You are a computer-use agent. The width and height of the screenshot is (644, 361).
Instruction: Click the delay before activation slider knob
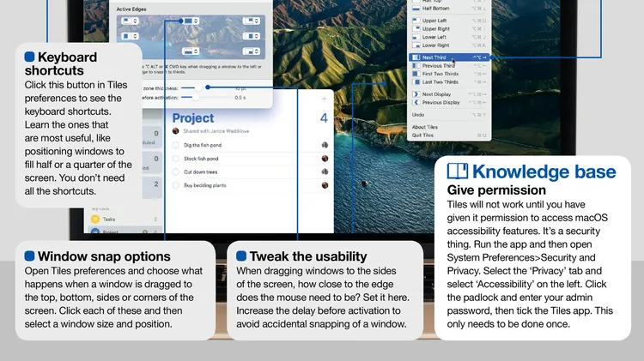click(x=196, y=98)
